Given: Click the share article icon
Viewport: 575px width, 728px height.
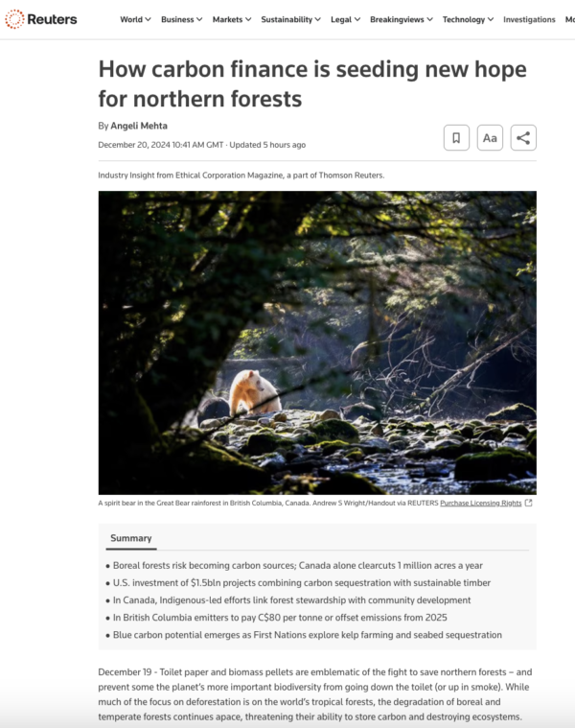Looking at the screenshot, I should point(523,138).
